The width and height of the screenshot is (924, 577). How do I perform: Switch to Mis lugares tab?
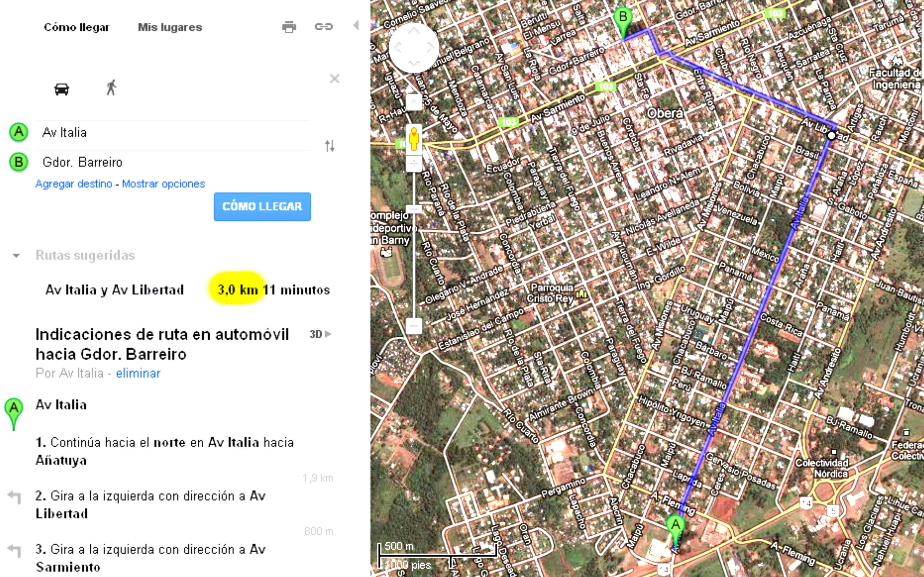[x=170, y=27]
